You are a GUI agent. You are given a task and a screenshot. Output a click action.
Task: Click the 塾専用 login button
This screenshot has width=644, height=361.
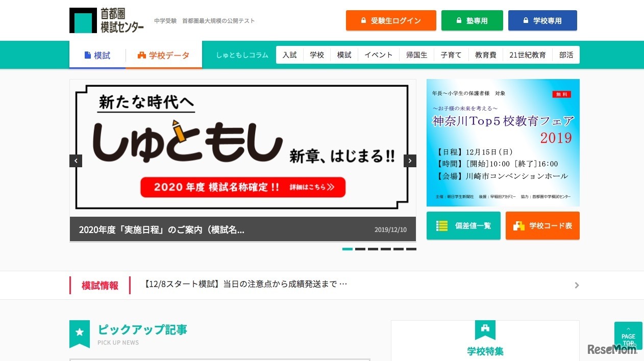(472, 20)
